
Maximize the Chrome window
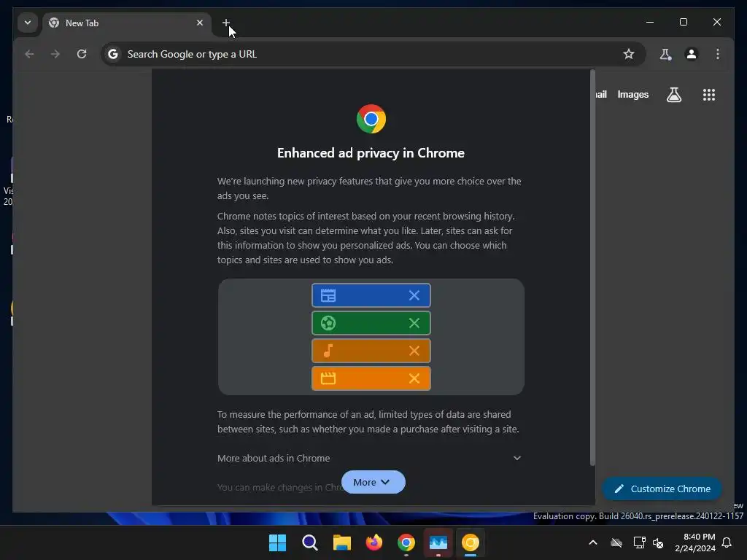(x=683, y=22)
